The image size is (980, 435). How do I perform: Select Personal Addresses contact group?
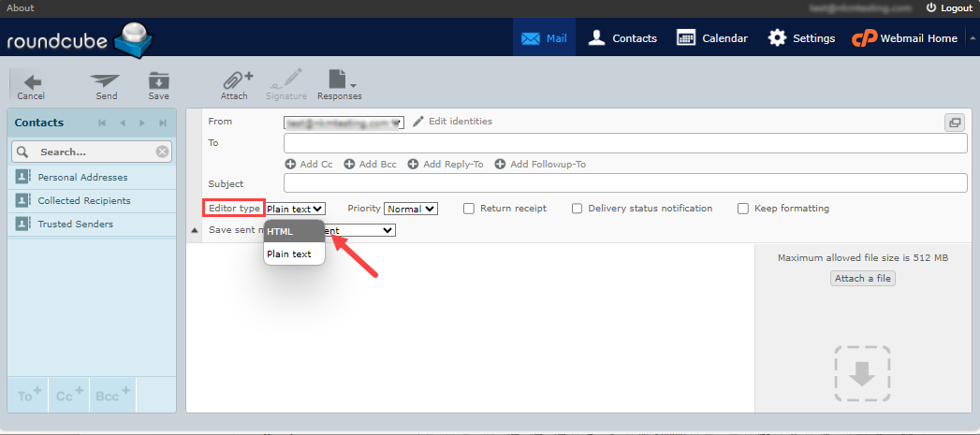[82, 177]
